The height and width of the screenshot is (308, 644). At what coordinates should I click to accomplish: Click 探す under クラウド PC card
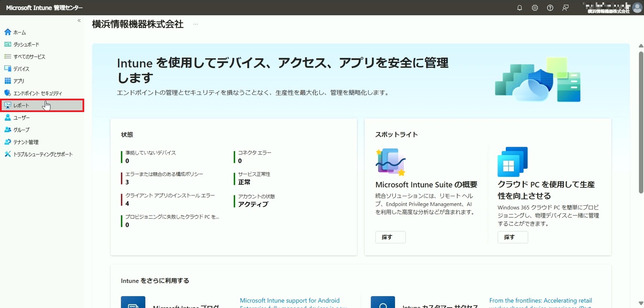coord(513,237)
